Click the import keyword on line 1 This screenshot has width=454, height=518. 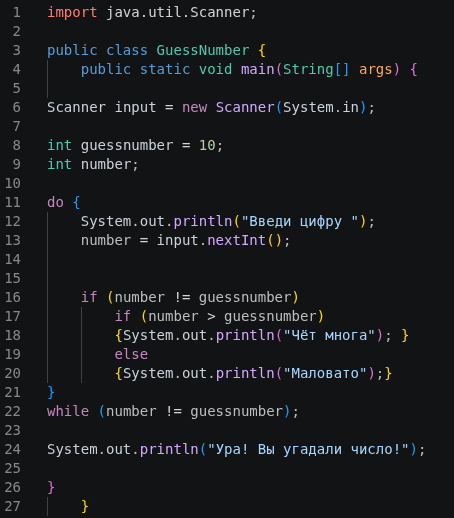(x=72, y=13)
